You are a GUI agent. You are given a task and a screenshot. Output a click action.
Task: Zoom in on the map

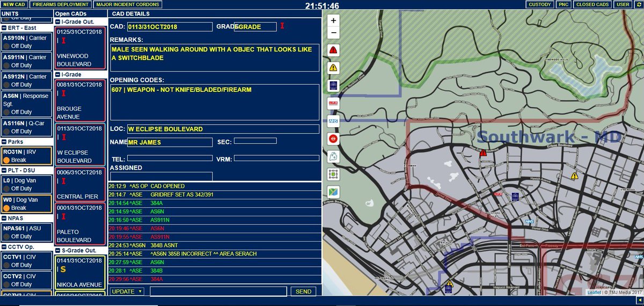click(x=334, y=20)
